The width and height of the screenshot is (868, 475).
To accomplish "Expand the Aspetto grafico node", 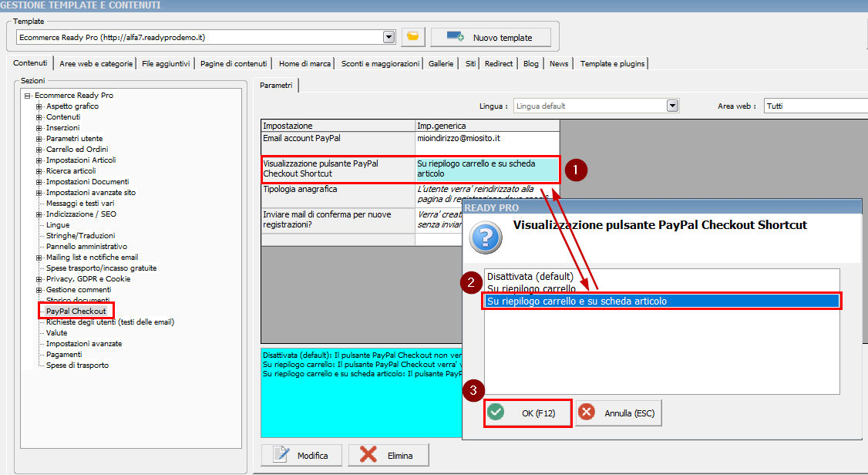I will (39, 106).
